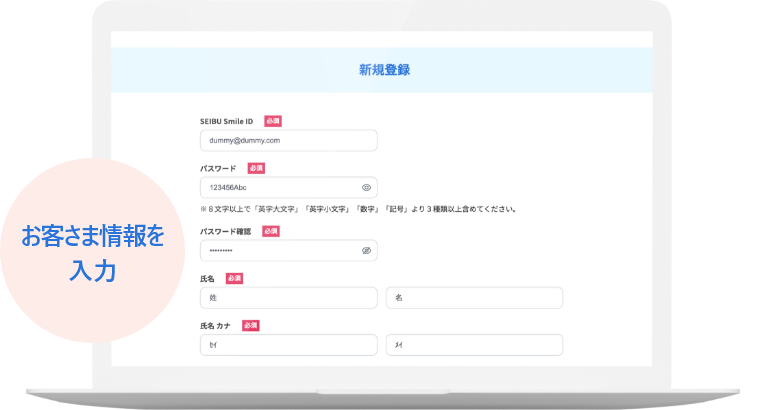
Task: Focus the パスワード input containing 123456Abc
Action: tap(280, 187)
